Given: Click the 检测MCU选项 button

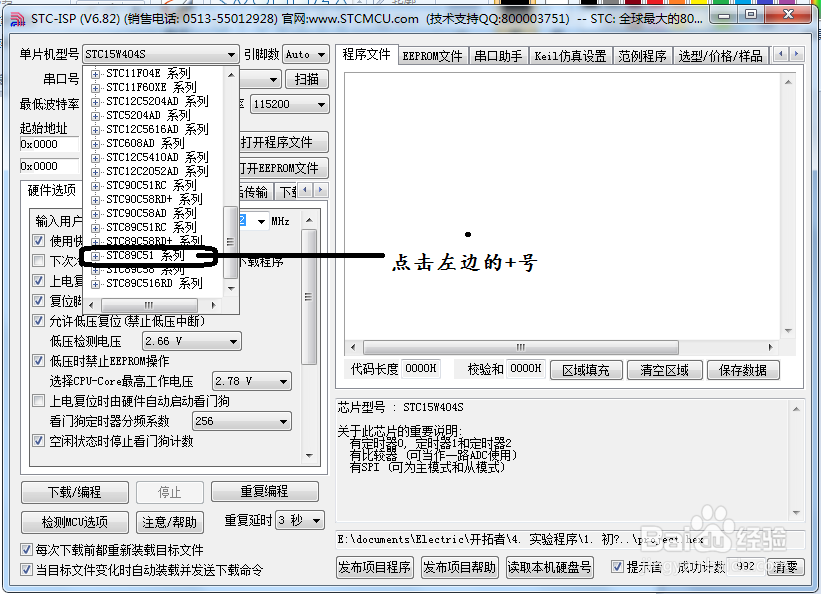Looking at the screenshot, I should (x=75, y=522).
